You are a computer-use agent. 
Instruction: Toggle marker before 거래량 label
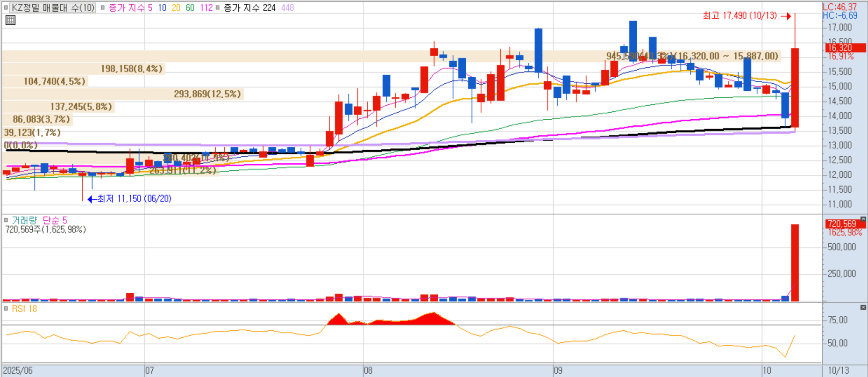(x=6, y=220)
